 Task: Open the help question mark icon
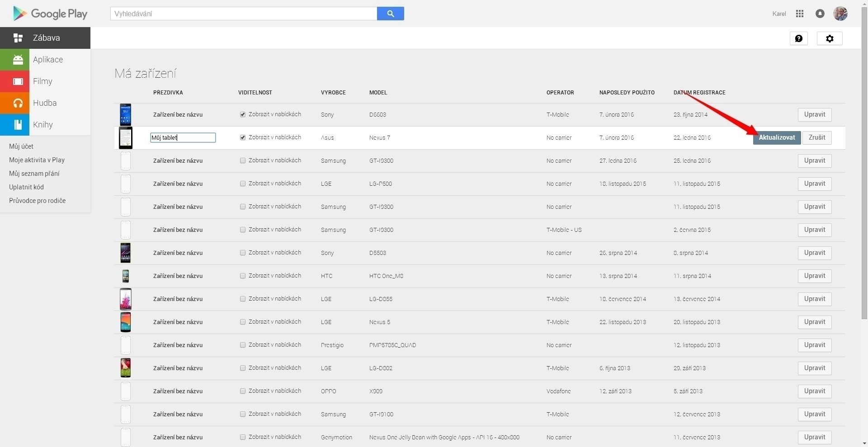point(799,38)
